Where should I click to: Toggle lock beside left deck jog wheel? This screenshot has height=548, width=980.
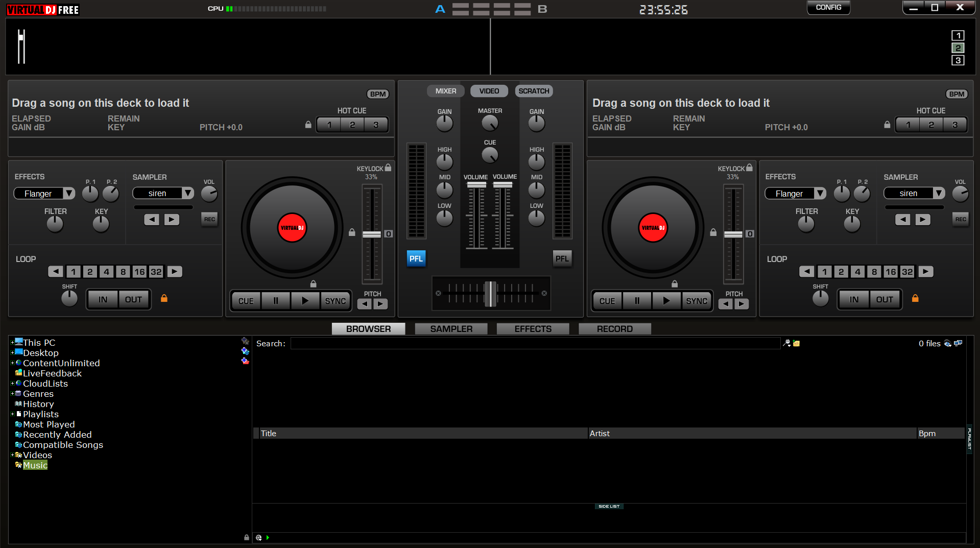[x=352, y=232]
